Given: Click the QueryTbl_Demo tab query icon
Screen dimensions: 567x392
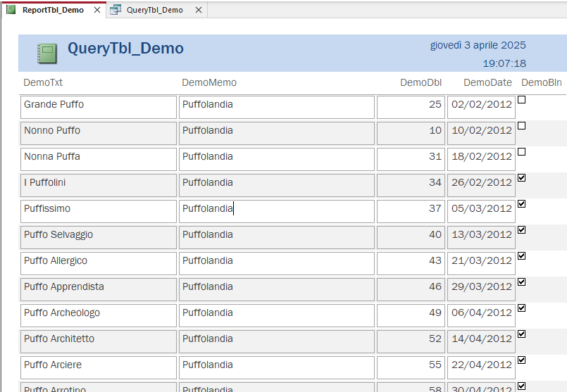Looking at the screenshot, I should click(116, 10).
